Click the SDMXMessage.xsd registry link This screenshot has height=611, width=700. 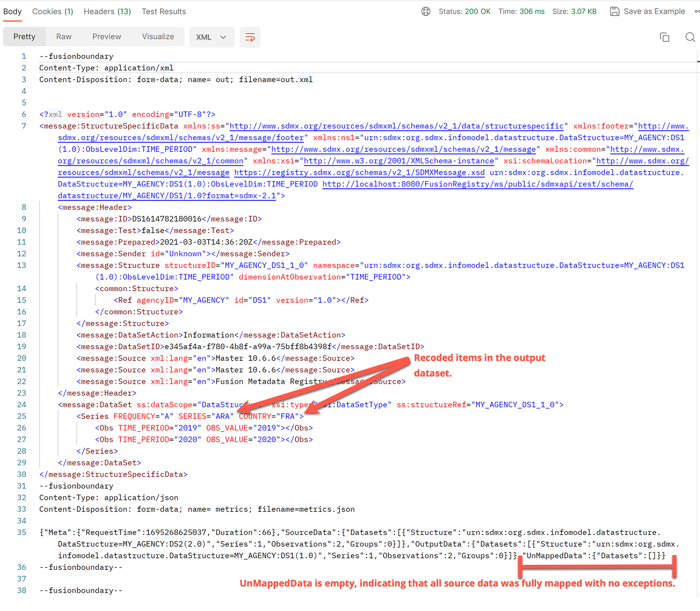coord(359,172)
